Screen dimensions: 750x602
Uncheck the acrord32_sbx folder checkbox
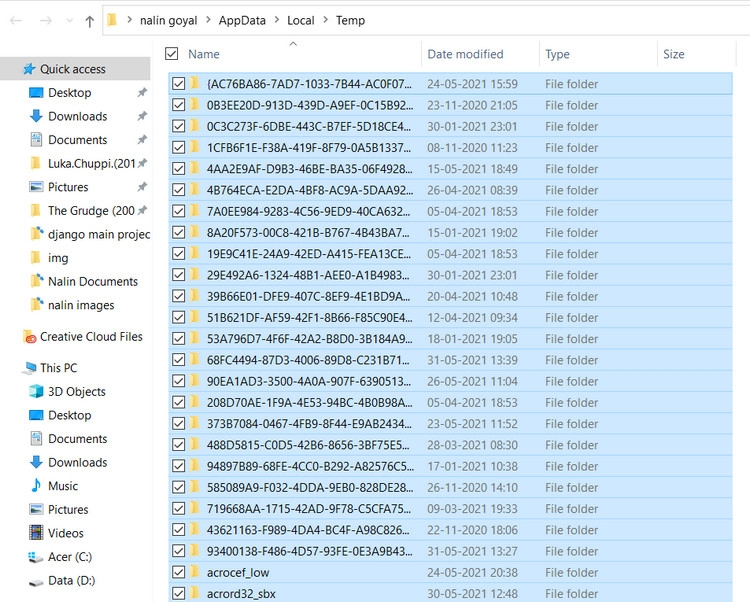(x=178, y=594)
